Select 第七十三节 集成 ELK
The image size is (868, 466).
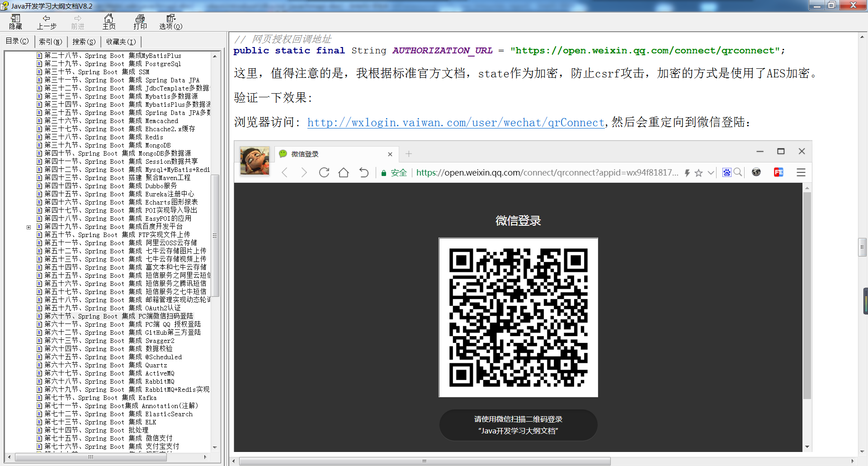click(x=100, y=422)
